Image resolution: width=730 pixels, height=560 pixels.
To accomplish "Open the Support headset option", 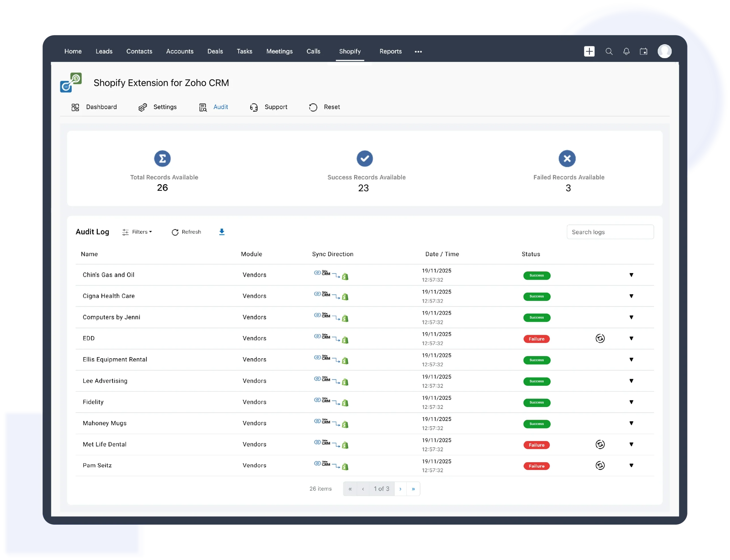I will [269, 107].
